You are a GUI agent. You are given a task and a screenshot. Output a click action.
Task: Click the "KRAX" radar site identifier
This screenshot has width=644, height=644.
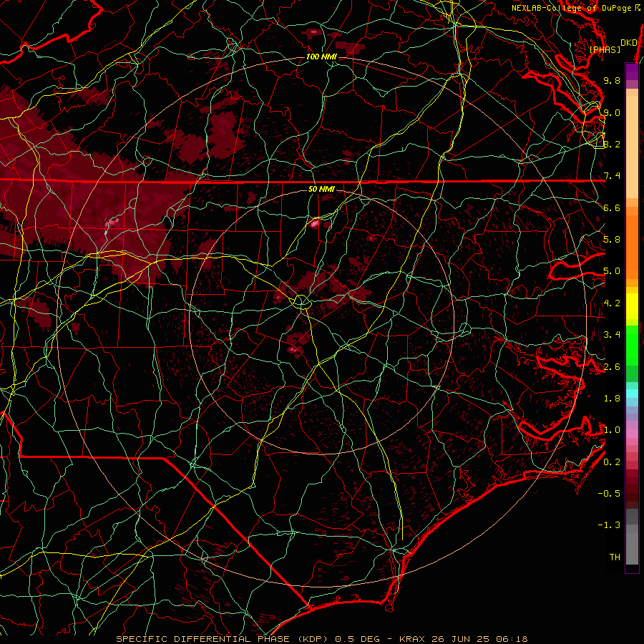pyautogui.click(x=412, y=639)
